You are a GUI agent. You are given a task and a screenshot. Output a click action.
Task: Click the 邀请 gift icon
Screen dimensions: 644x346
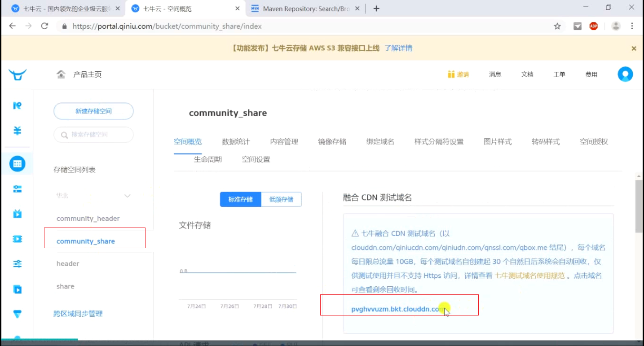tap(451, 74)
